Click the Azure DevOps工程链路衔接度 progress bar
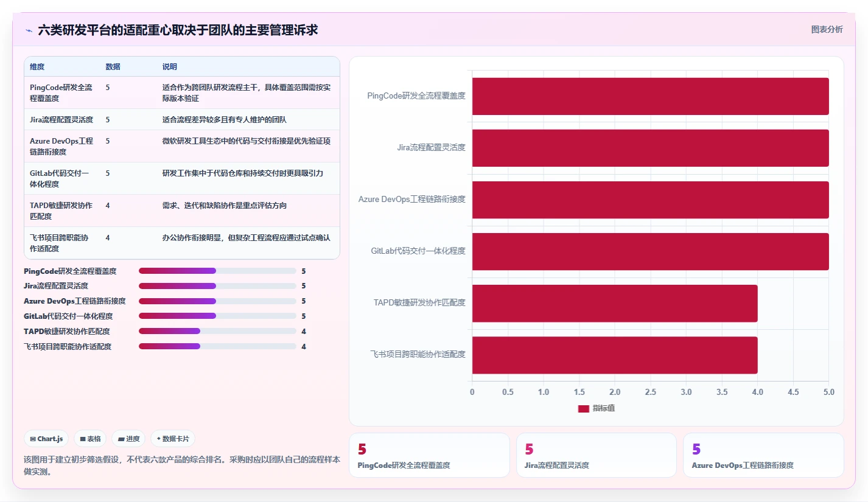Viewport: 868px width, 502px height. [x=217, y=301]
